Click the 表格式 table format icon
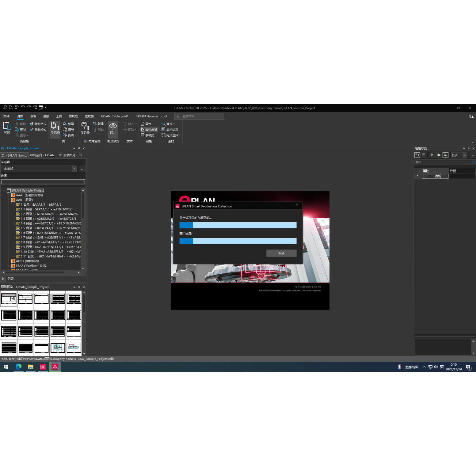Image resolution: width=476 pixels, height=476 pixels. 143,135
